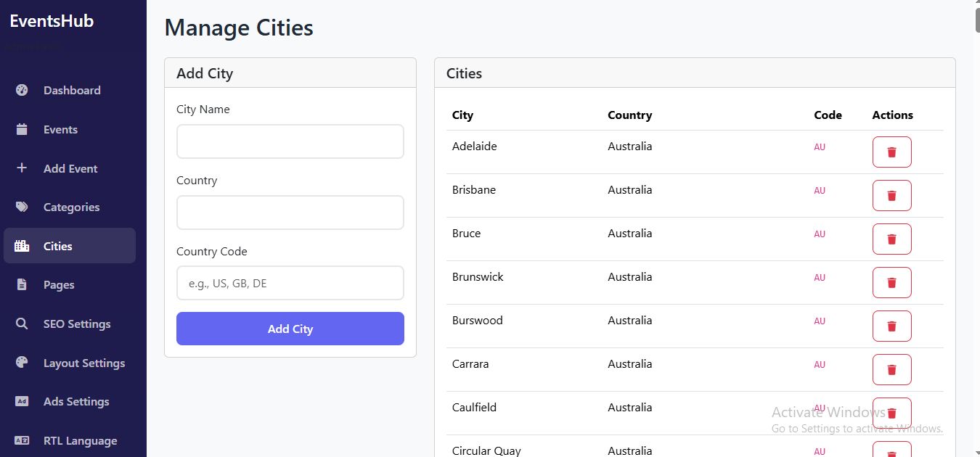Click the Add Event plus icon
The height and width of the screenshot is (457, 980).
(x=22, y=168)
